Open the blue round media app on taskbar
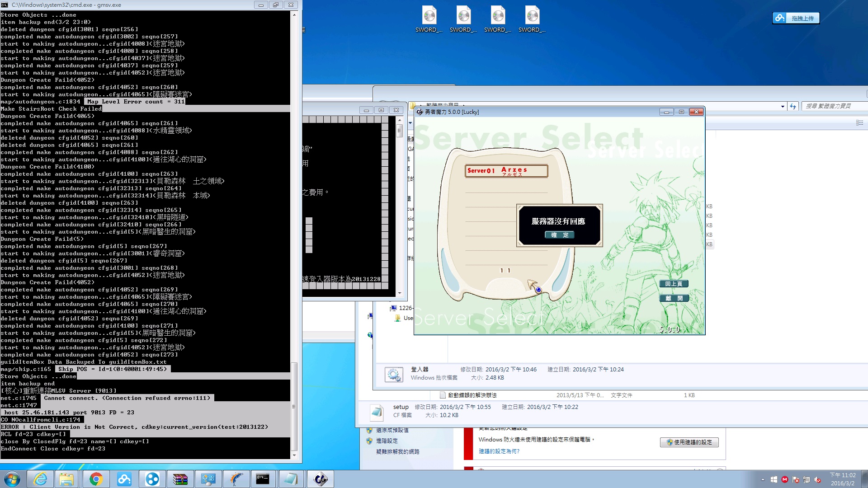The image size is (868, 488). click(x=152, y=479)
